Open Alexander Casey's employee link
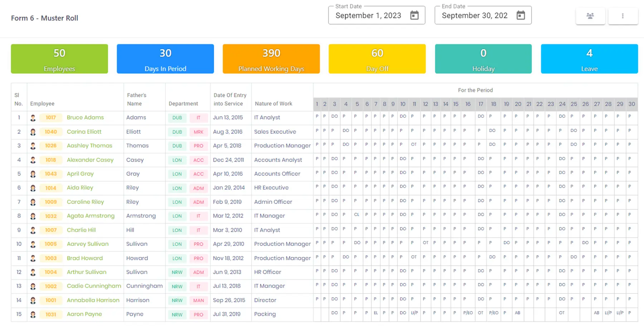The image size is (644, 326). click(x=90, y=160)
